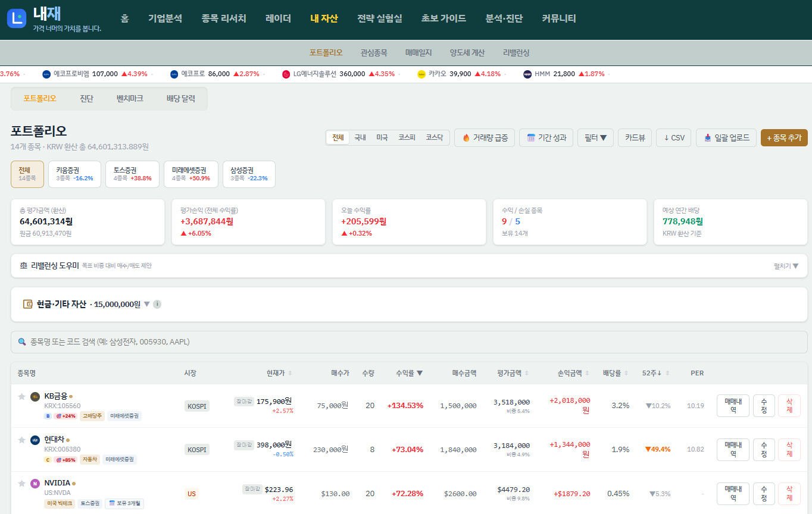Filter holdings to 코스피
Viewport: 812px width, 514px height.
[407, 137]
